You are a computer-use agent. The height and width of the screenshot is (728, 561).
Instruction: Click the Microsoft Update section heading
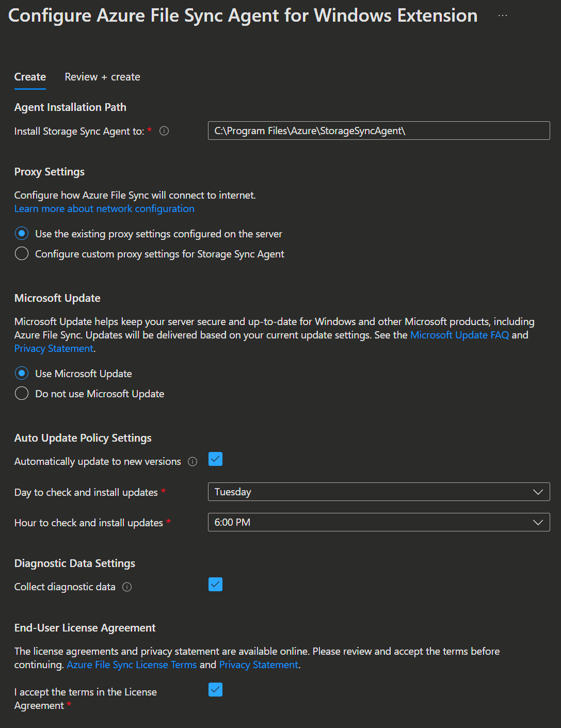coord(57,298)
